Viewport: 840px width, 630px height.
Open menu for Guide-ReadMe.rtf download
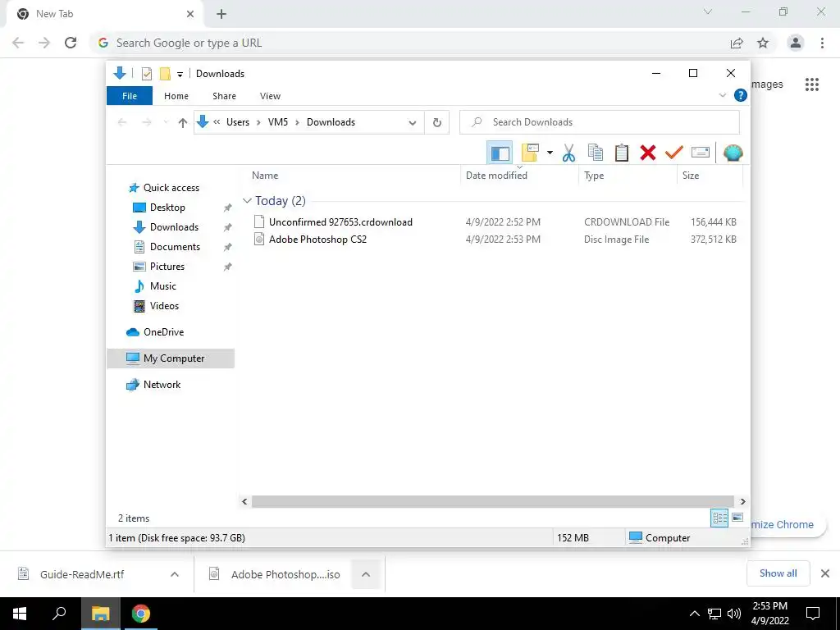[175, 574]
